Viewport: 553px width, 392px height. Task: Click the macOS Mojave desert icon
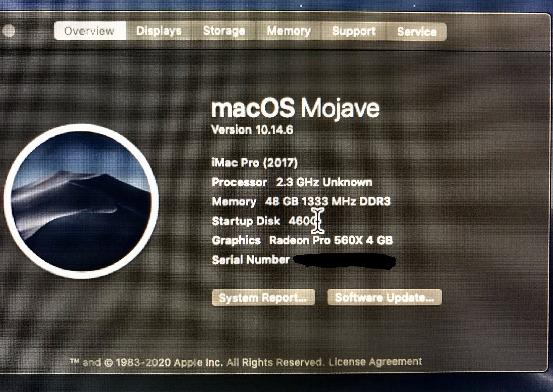pyautogui.click(x=81, y=201)
